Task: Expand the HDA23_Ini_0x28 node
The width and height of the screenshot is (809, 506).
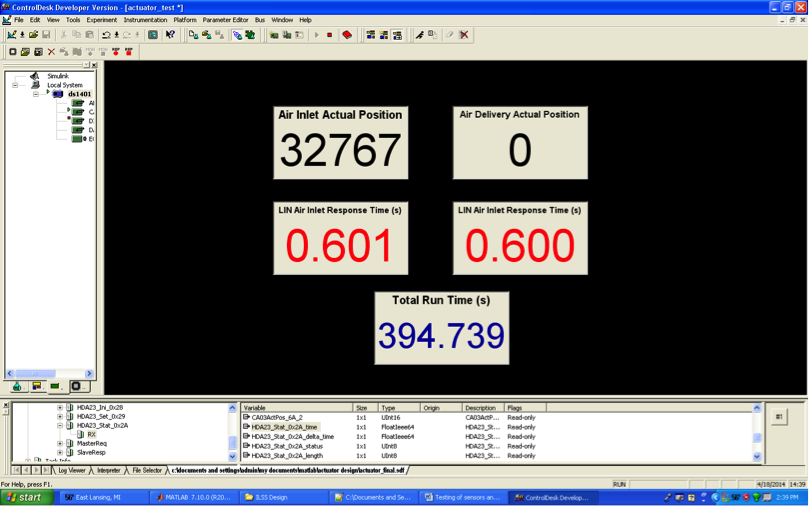Action: 60,407
